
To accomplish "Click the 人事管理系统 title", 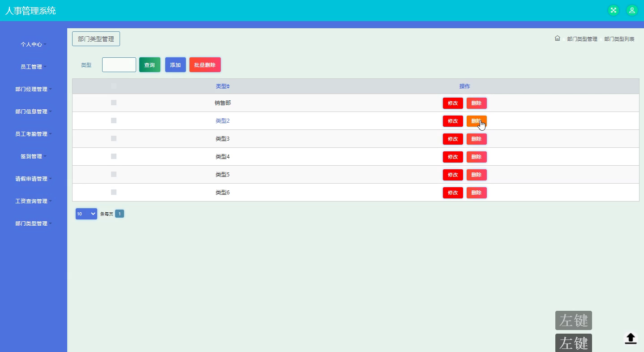I will tap(30, 10).
